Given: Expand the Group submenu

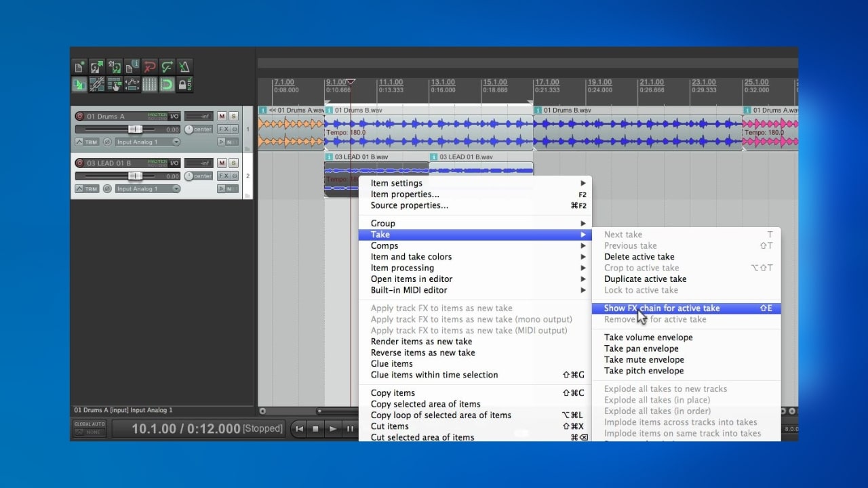Looking at the screenshot, I should 475,223.
